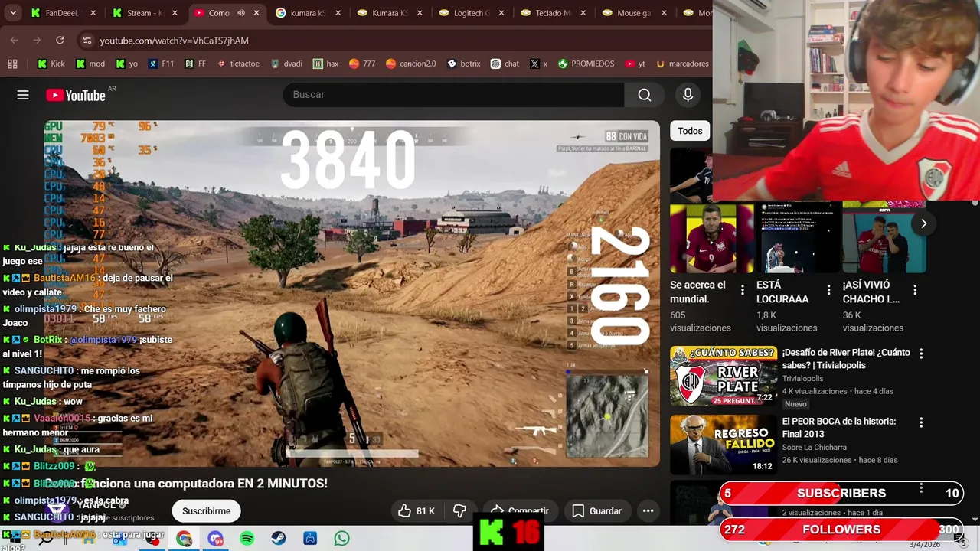Like the video with 81 K thumbs-up
The height and width of the screenshot is (551, 980).
click(x=416, y=511)
